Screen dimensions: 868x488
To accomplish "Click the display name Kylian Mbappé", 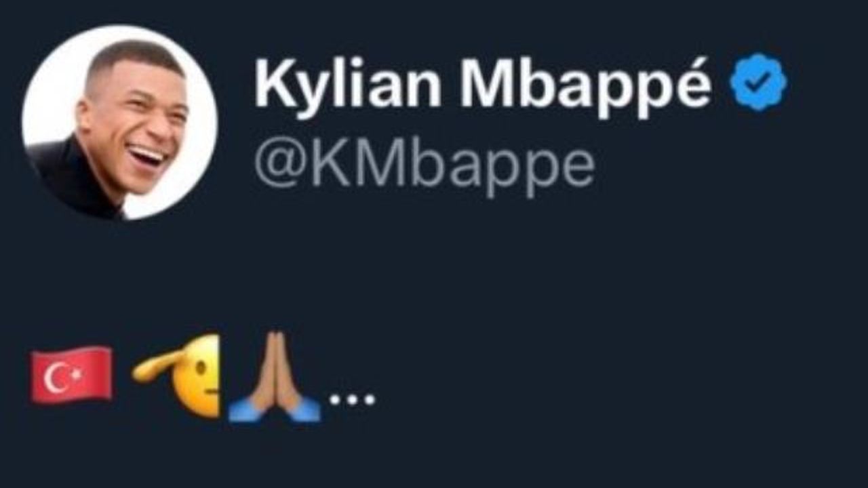I will (x=483, y=87).
